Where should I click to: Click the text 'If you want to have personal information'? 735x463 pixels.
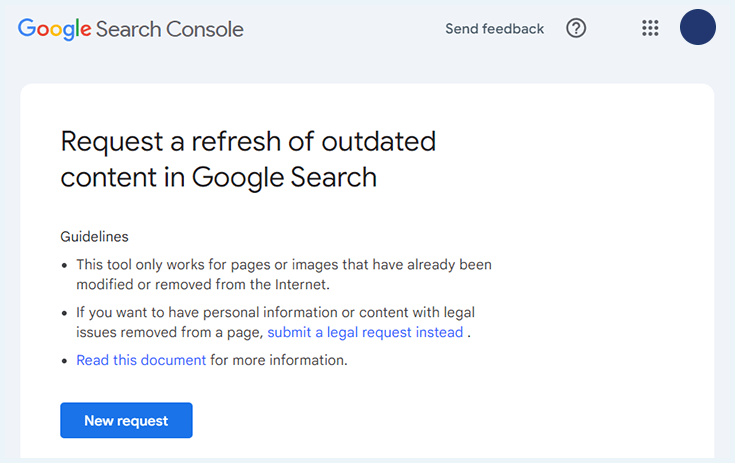pyautogui.click(x=208, y=313)
